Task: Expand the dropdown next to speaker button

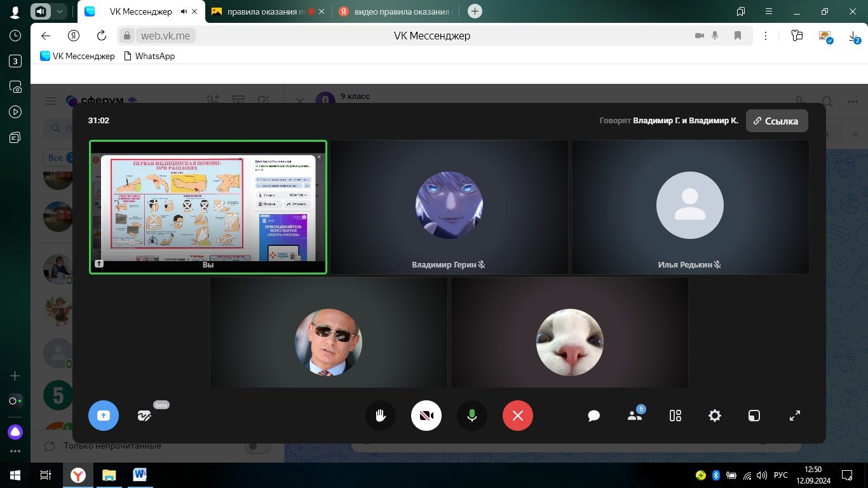Action: coord(60,11)
